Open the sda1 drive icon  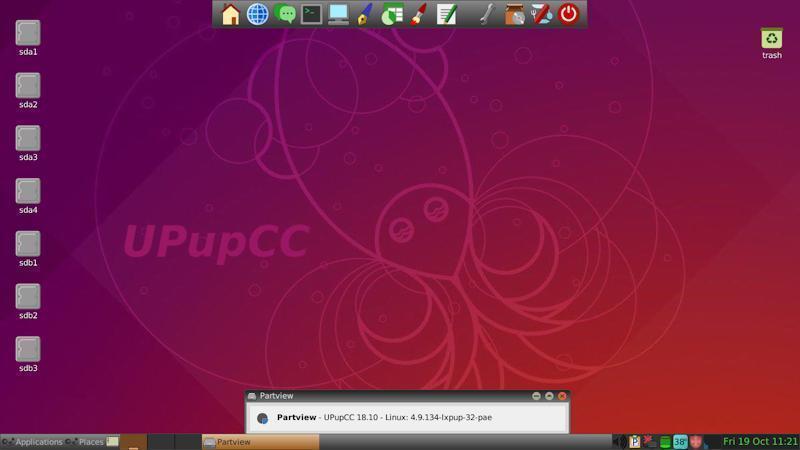pos(28,33)
